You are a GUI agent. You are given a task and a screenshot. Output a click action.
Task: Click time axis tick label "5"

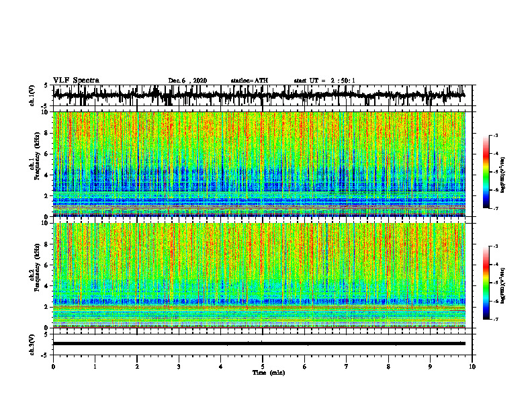coord(263,367)
